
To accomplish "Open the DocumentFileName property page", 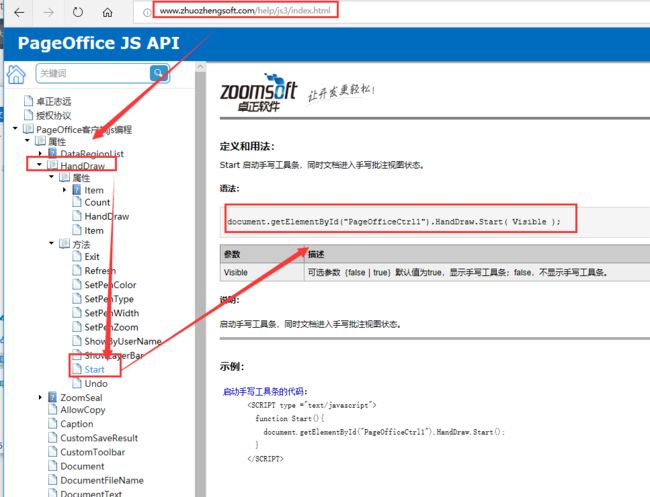I will tap(102, 480).
